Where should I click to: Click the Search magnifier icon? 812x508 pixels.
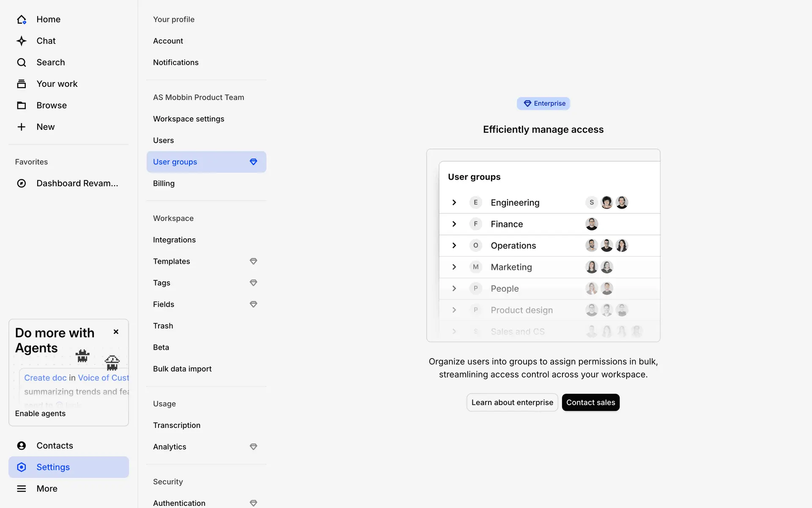coord(22,63)
